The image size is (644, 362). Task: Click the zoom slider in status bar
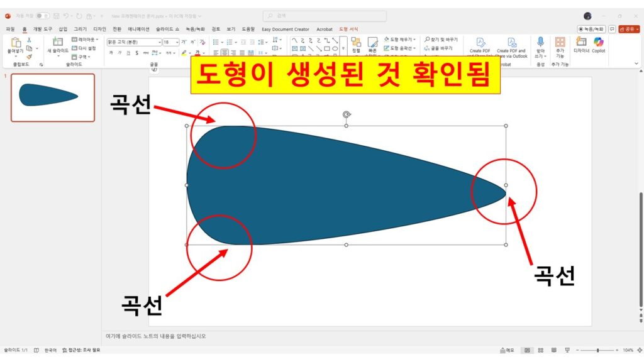point(597,350)
